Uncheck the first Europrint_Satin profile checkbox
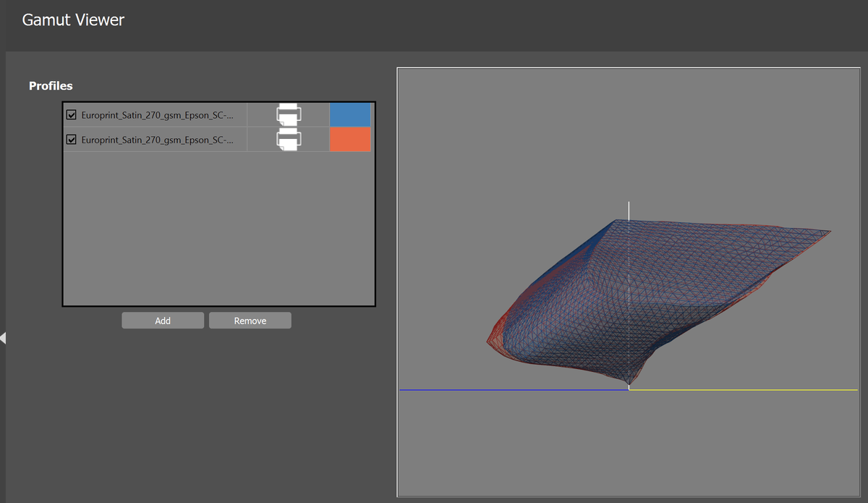Image resolution: width=868 pixels, height=503 pixels. pos(72,115)
